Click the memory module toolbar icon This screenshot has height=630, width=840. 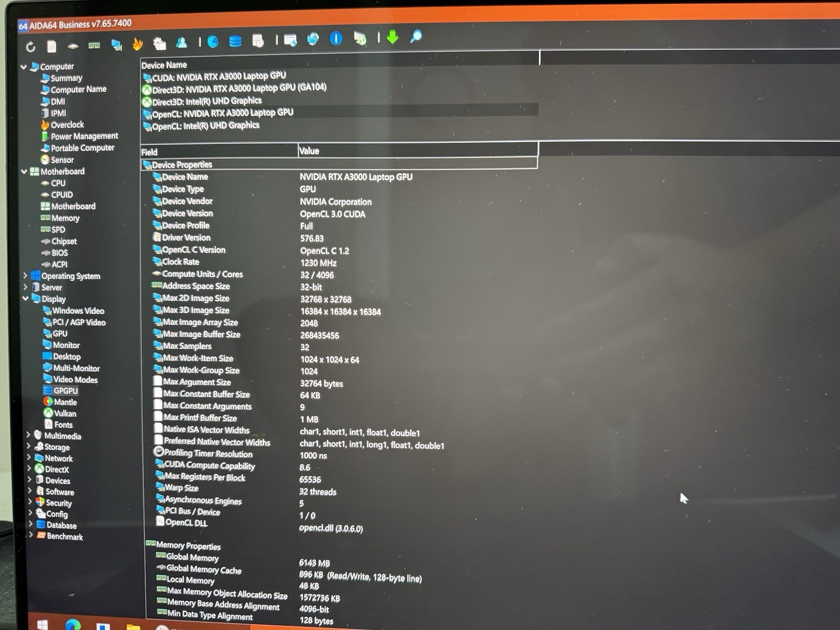pos(94,46)
